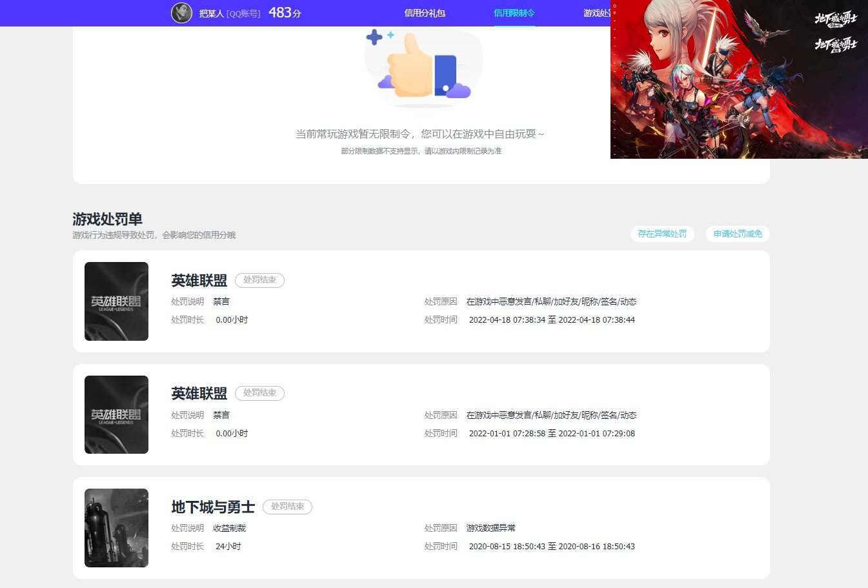
Task: Click the 游戏数据异常 penalty reason
Action: (491, 528)
